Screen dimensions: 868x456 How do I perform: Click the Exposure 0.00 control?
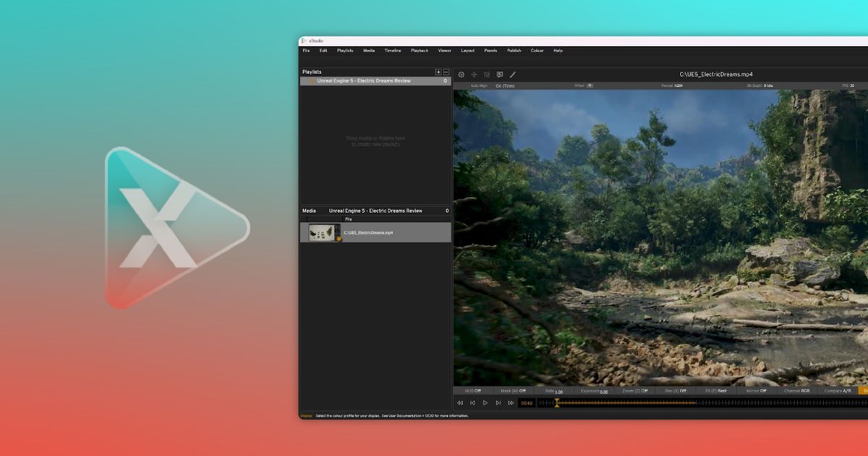tap(593, 391)
